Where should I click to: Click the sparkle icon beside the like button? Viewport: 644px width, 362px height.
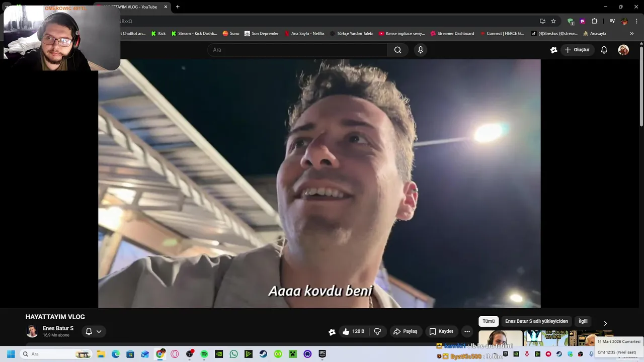coord(332,331)
